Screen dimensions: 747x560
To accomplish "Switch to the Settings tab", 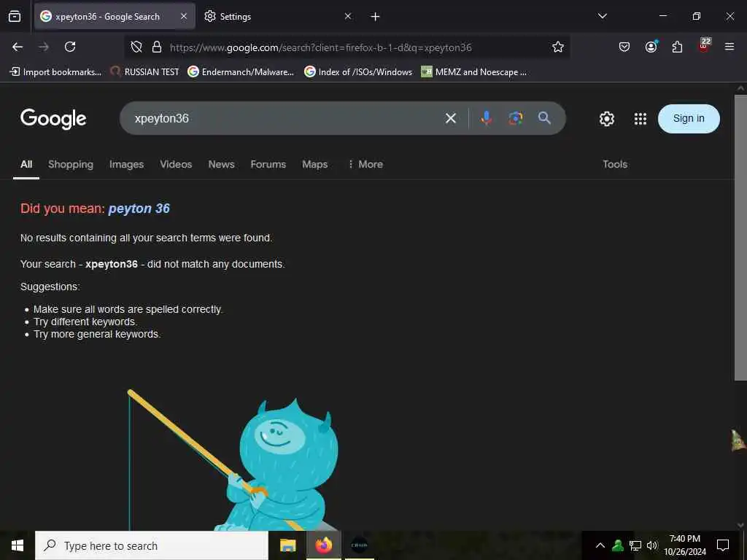I will [x=279, y=16].
